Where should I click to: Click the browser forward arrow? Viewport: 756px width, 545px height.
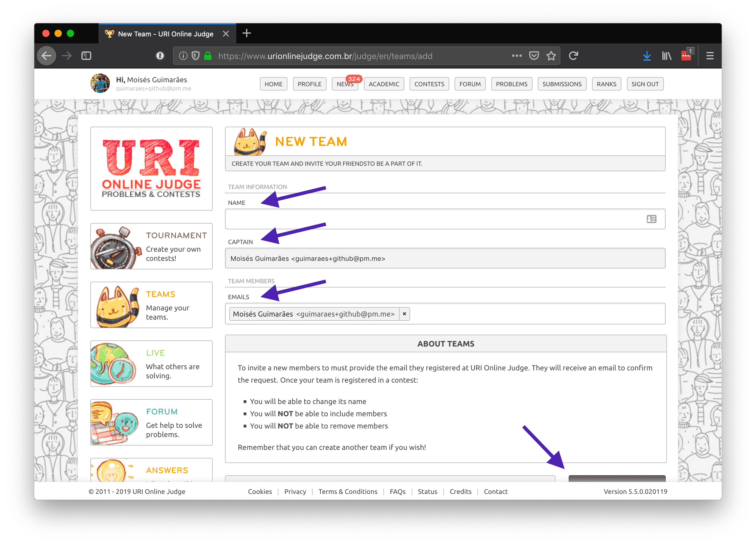pos(67,56)
